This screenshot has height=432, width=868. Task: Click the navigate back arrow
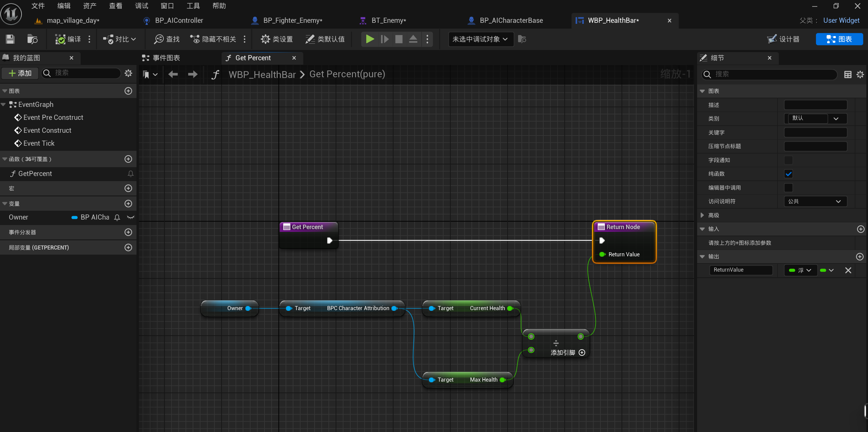[173, 74]
